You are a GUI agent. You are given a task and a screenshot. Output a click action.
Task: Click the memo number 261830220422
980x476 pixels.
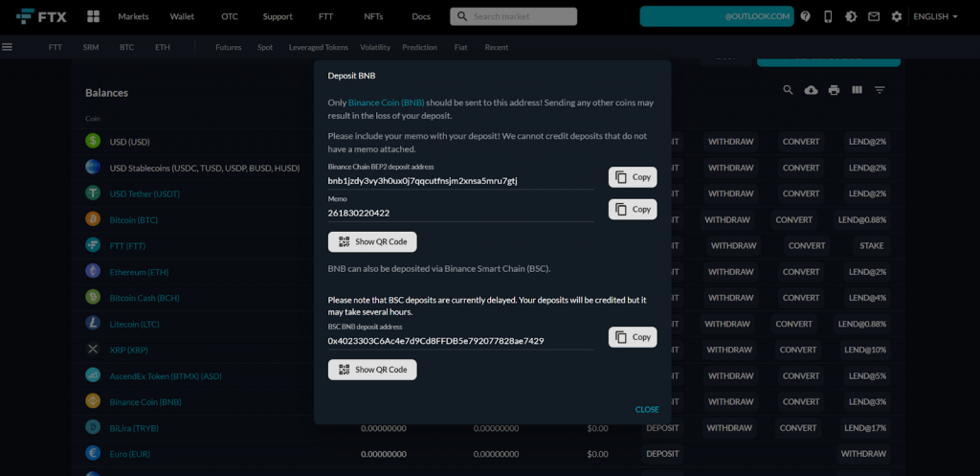pos(359,214)
